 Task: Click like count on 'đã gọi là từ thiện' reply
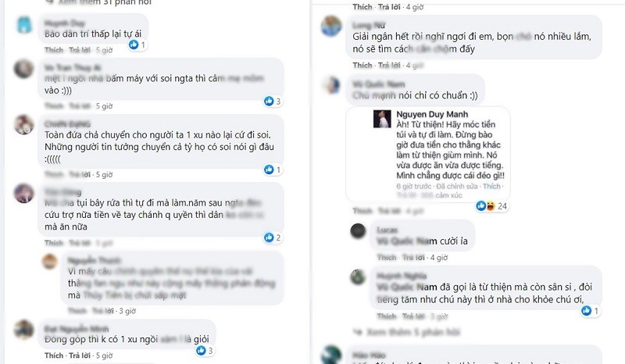click(591, 311)
